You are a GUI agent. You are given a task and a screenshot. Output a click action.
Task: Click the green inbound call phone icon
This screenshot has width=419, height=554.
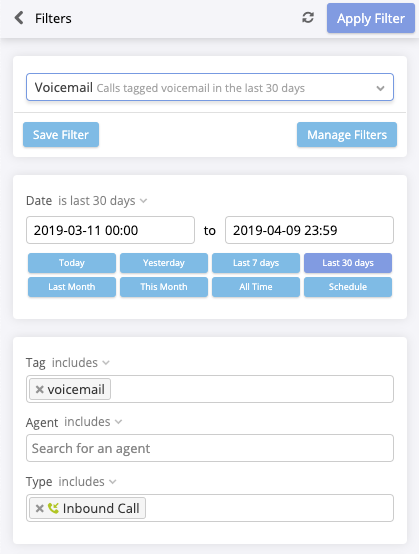[x=53, y=508]
